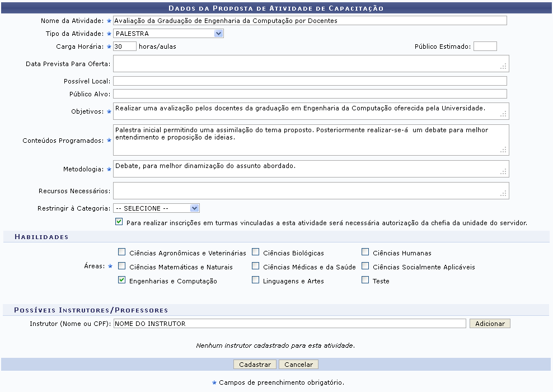Open the Tipo da Atividade dropdown

pyautogui.click(x=168, y=34)
